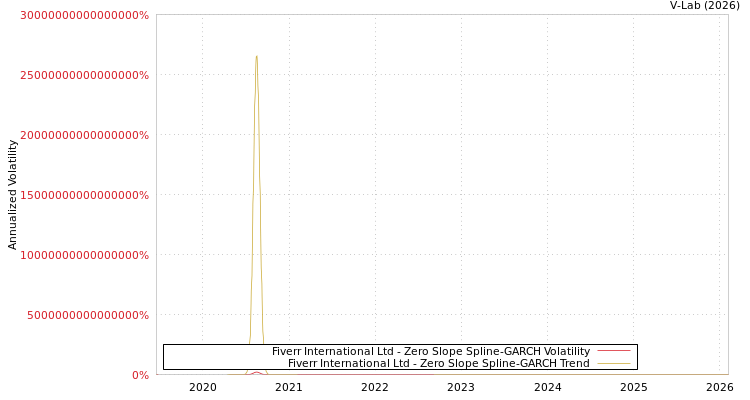The height and width of the screenshot is (400, 750).
Task: Click the topmost y-axis label starting with 30
Action: pos(84,15)
